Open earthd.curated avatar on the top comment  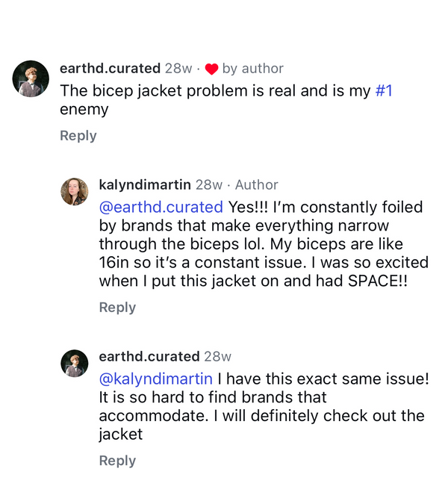click(x=31, y=78)
